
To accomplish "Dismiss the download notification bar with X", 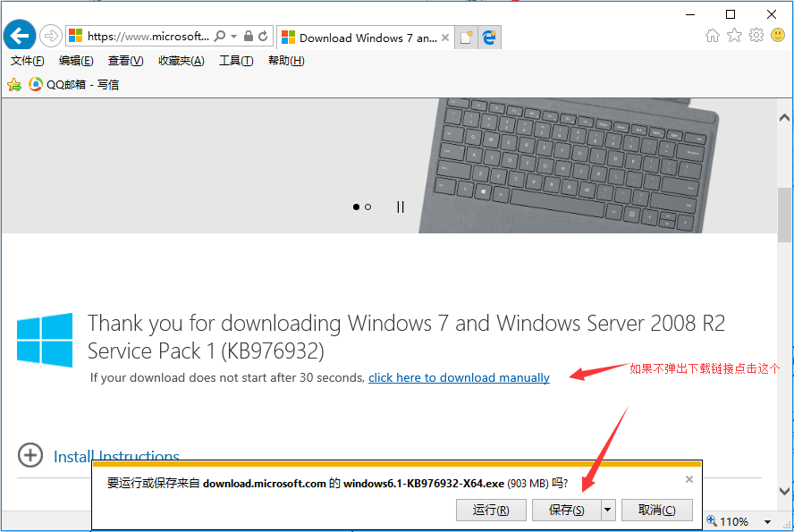I will (688, 479).
